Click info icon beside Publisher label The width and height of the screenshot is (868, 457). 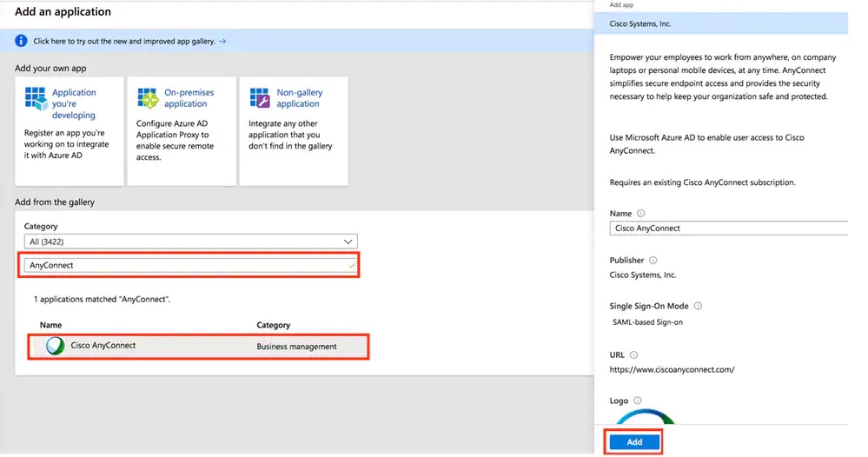coord(653,260)
